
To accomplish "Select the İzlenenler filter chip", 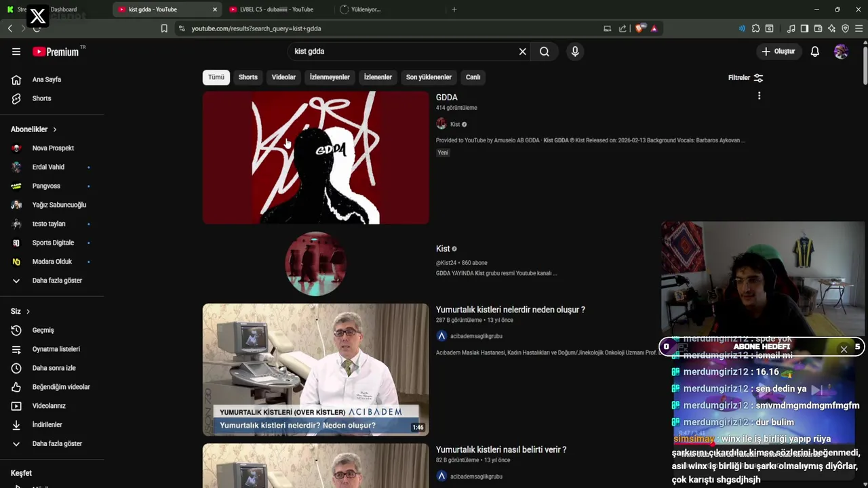I will tap(378, 77).
